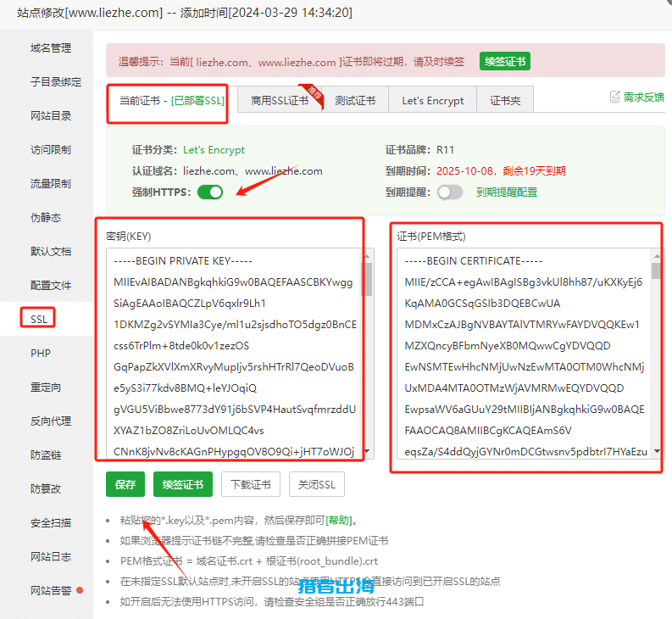Open 防篡改 sidebar item
Screen dimensions: 672x619
coord(46,488)
